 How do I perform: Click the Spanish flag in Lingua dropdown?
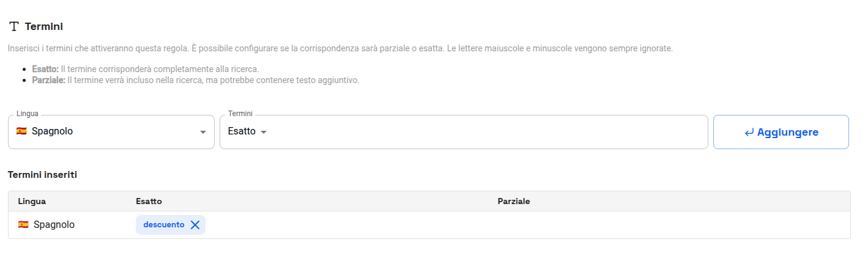(x=21, y=131)
